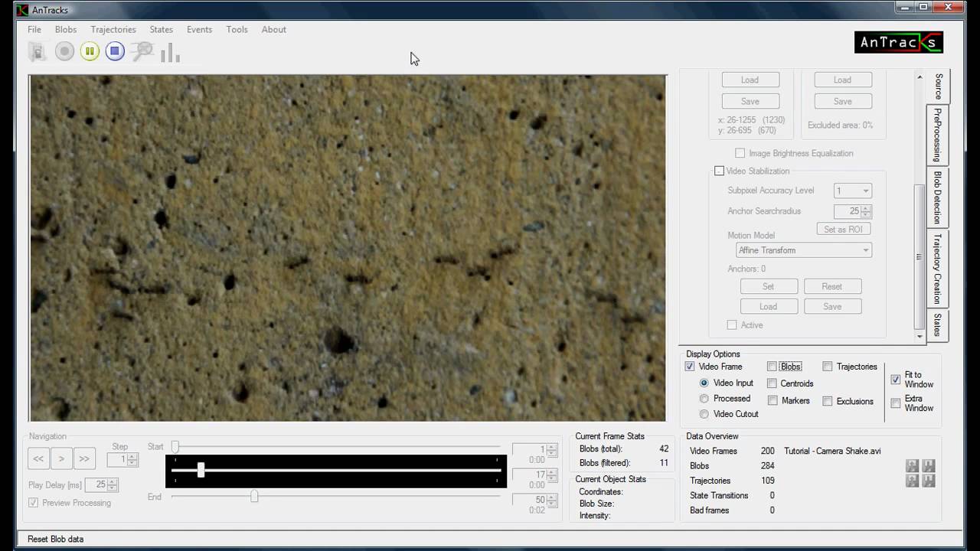The image size is (980, 551).
Task: Jump backward with the << navigation button
Action: click(x=38, y=458)
